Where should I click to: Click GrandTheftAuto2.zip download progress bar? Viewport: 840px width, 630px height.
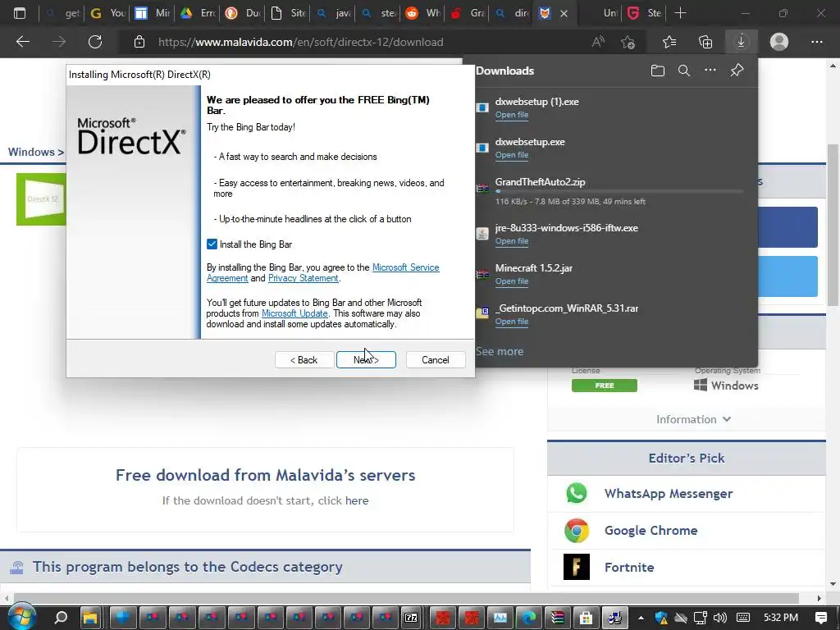619,191
